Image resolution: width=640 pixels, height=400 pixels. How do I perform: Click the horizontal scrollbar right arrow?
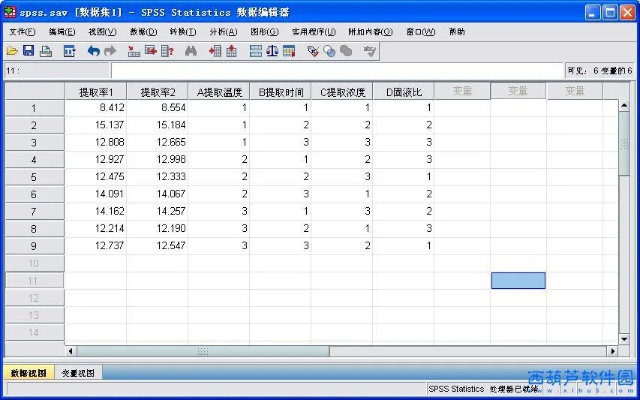tap(612, 351)
